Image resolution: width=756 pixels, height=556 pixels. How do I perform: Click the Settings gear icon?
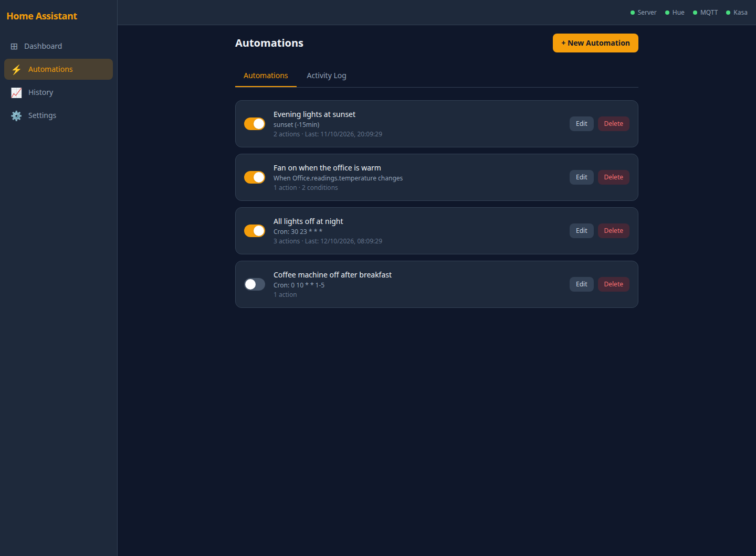(x=16, y=115)
